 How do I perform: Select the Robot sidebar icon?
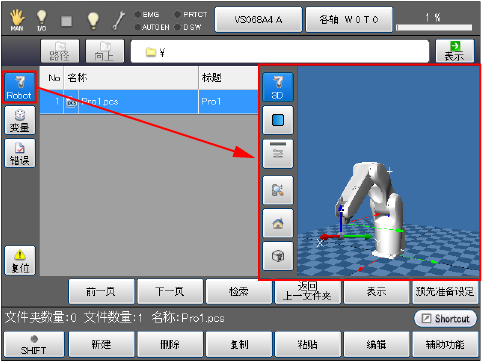point(20,87)
